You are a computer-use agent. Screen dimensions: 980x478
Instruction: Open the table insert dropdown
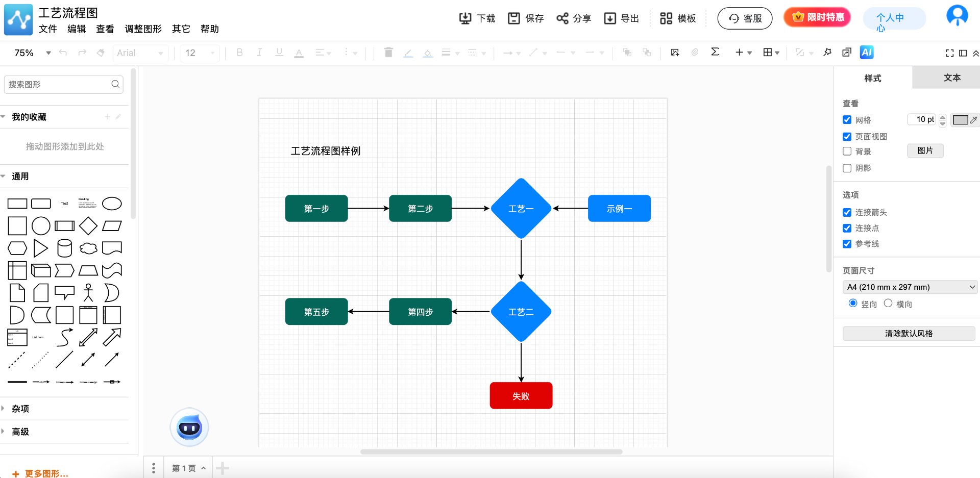(x=771, y=52)
